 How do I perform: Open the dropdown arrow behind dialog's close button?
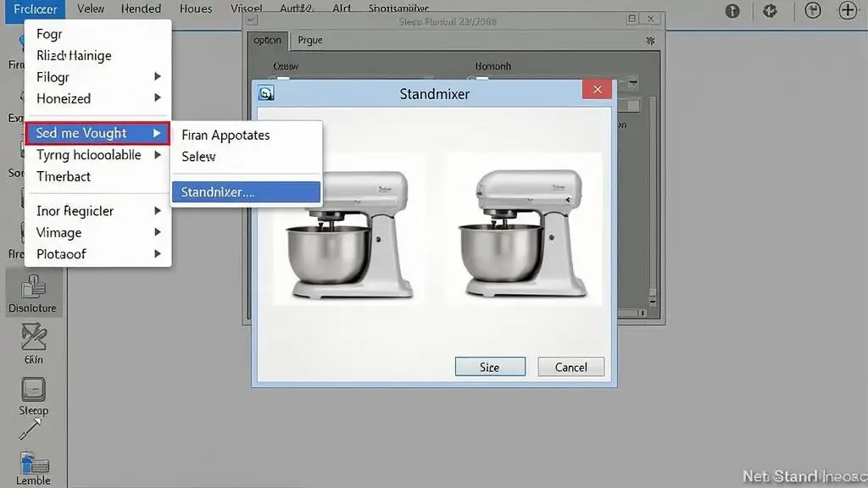pos(632,83)
